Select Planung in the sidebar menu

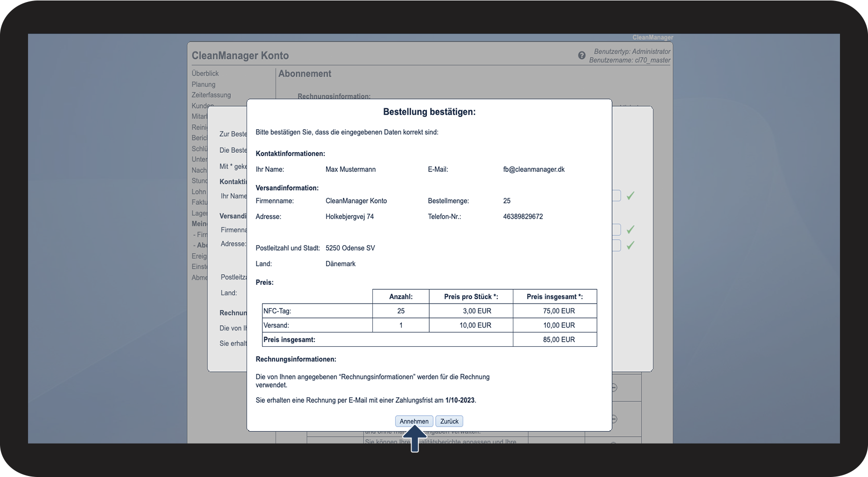click(x=203, y=84)
